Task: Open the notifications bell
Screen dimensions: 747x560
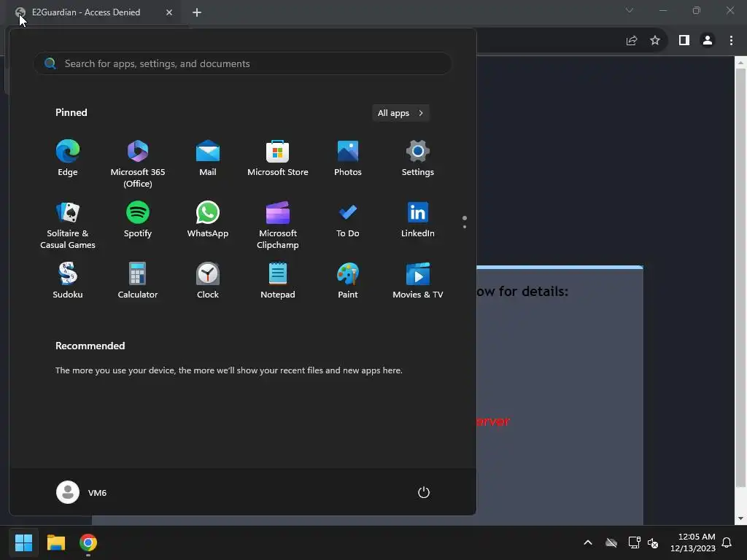Action: [x=727, y=542]
